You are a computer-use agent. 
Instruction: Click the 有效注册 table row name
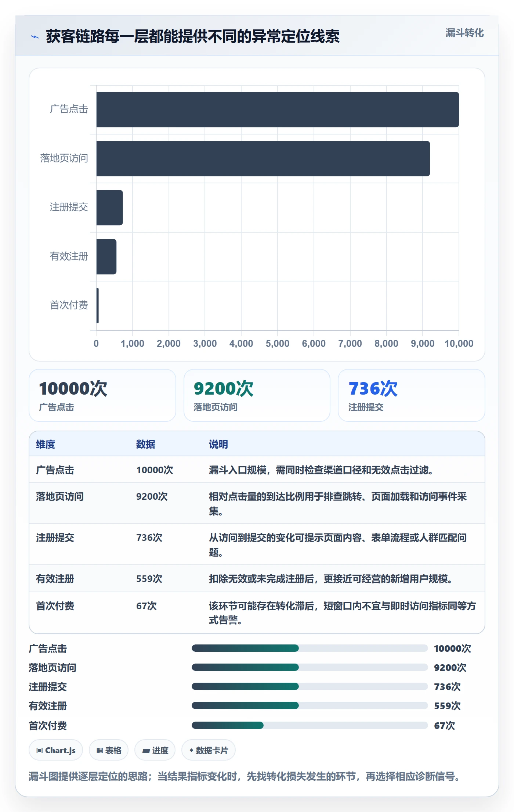pyautogui.click(x=55, y=579)
